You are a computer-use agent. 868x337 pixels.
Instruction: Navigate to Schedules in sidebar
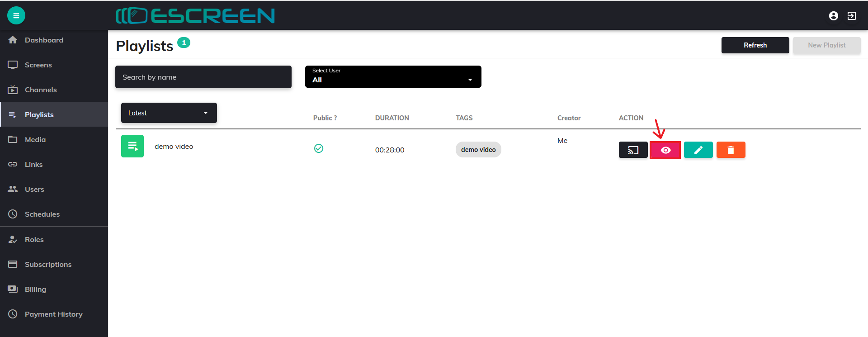(42, 214)
